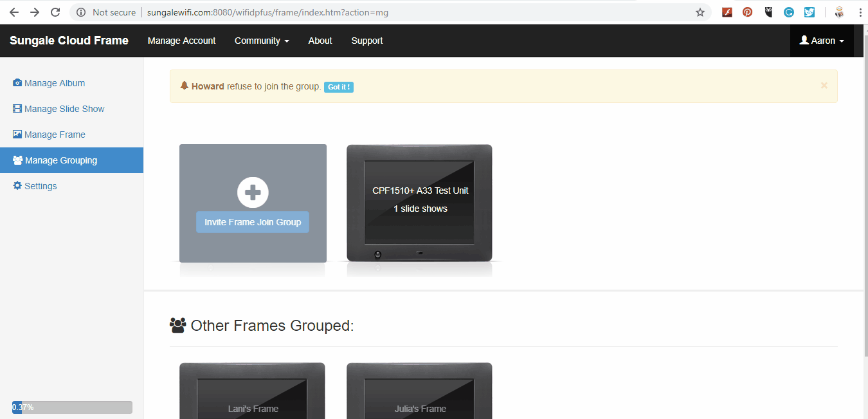This screenshot has height=419, width=868.
Task: Open the Grammarly extension icon
Action: tap(789, 12)
